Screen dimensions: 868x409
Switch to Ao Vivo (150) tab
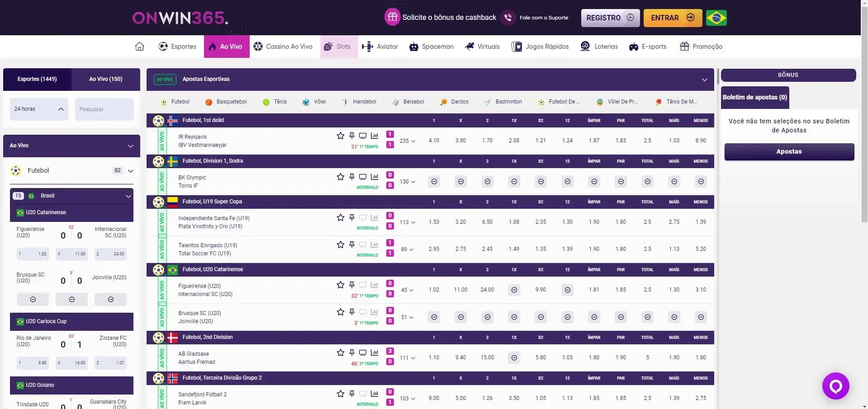[105, 79]
